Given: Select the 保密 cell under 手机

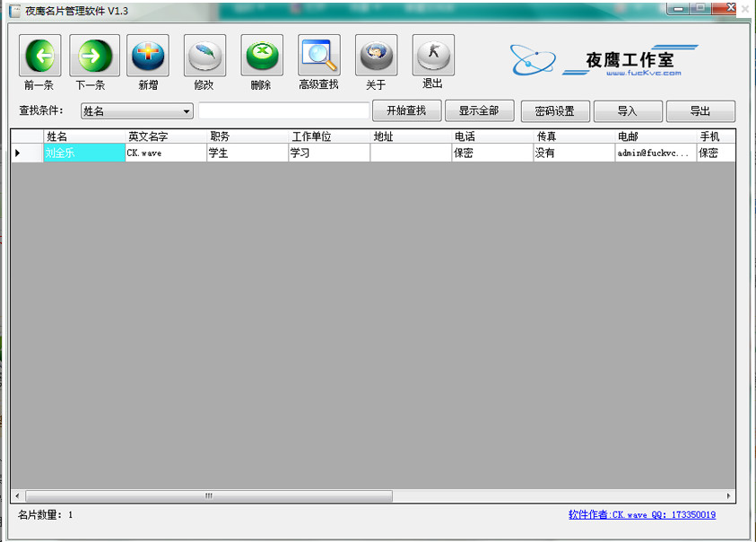Looking at the screenshot, I should [716, 153].
